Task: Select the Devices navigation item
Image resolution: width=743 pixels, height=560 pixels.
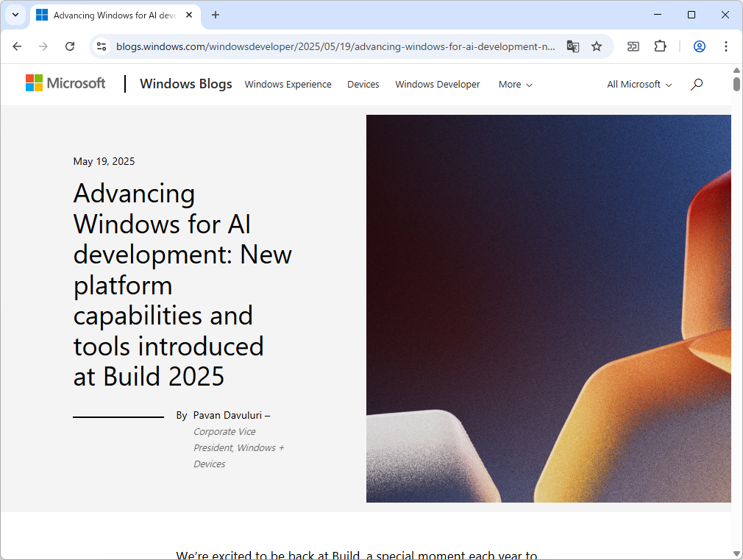Action: (363, 84)
